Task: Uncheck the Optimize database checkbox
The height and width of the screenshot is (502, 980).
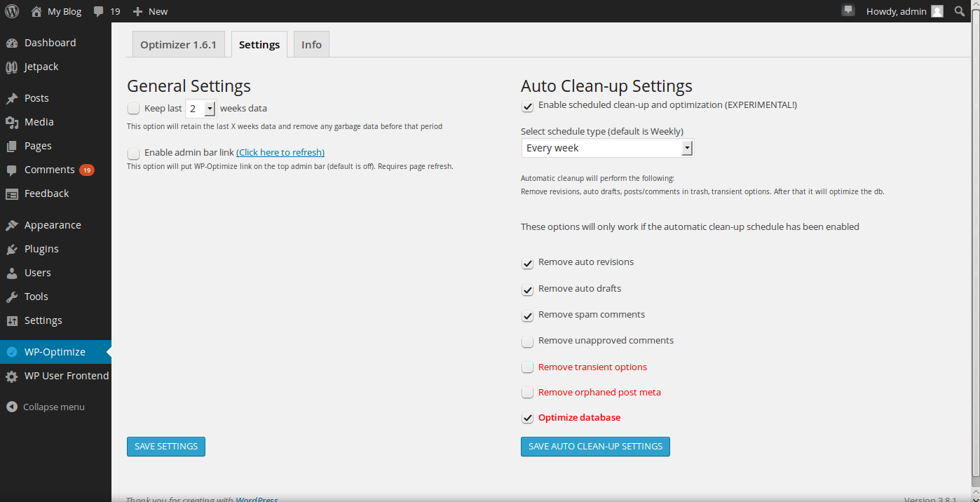Action: (527, 419)
